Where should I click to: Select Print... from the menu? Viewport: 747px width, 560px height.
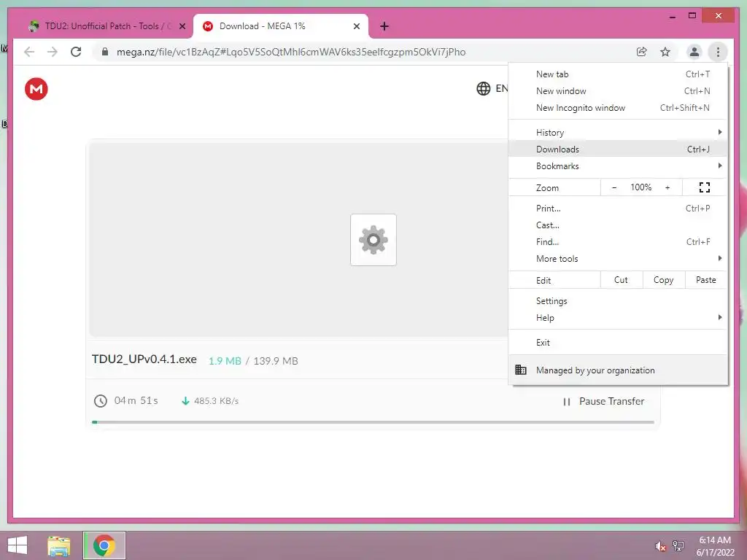coord(618,209)
